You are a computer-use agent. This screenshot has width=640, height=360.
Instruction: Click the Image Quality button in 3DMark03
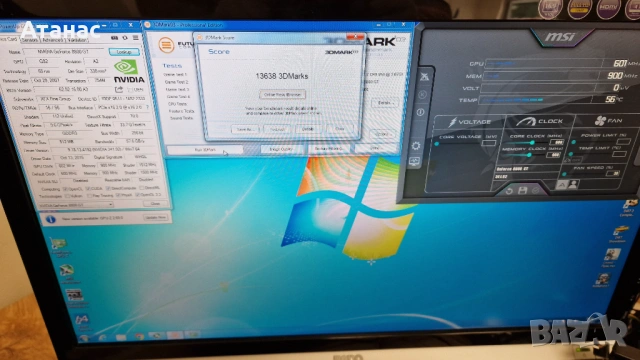[282, 149]
